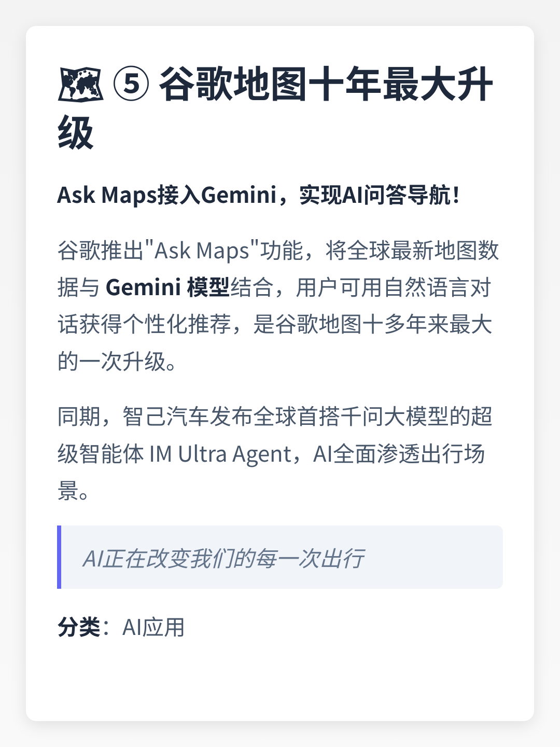The width and height of the screenshot is (560, 747).
Task: Click the paragraph starting with 谷歌推出
Action: (278, 306)
